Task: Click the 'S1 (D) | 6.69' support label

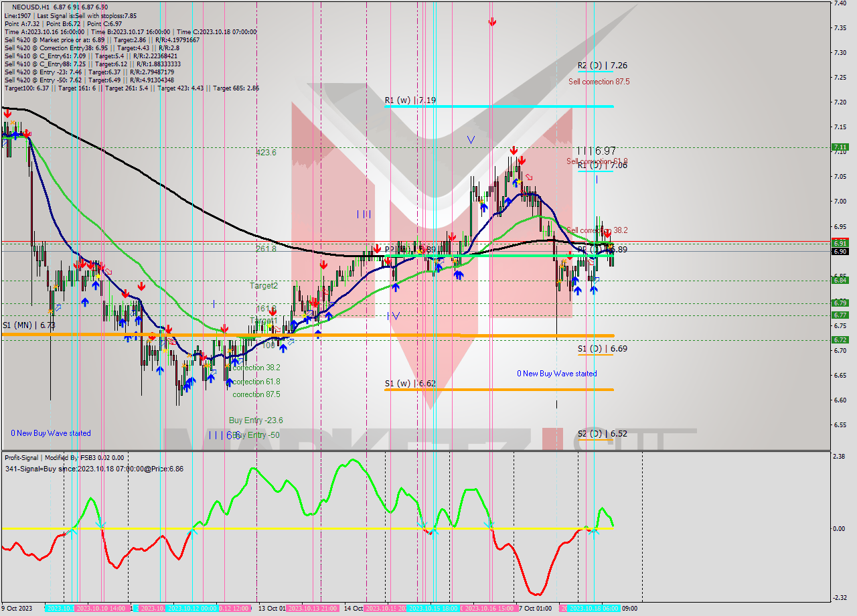Action: click(x=603, y=349)
